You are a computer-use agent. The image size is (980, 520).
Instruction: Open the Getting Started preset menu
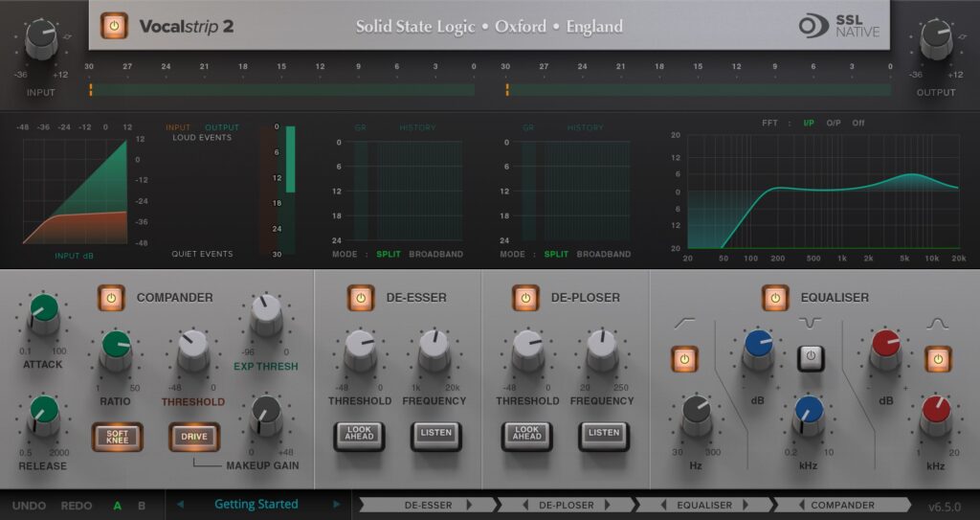[256, 505]
